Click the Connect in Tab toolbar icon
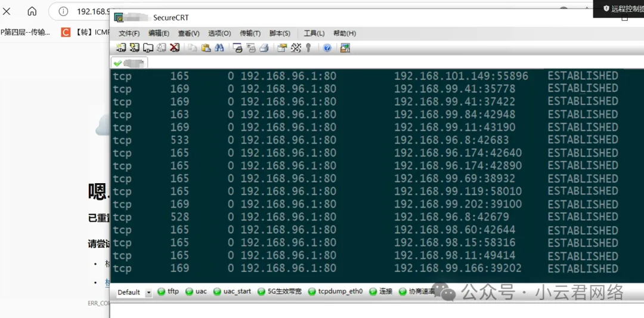The width and height of the screenshot is (644, 318). point(148,48)
